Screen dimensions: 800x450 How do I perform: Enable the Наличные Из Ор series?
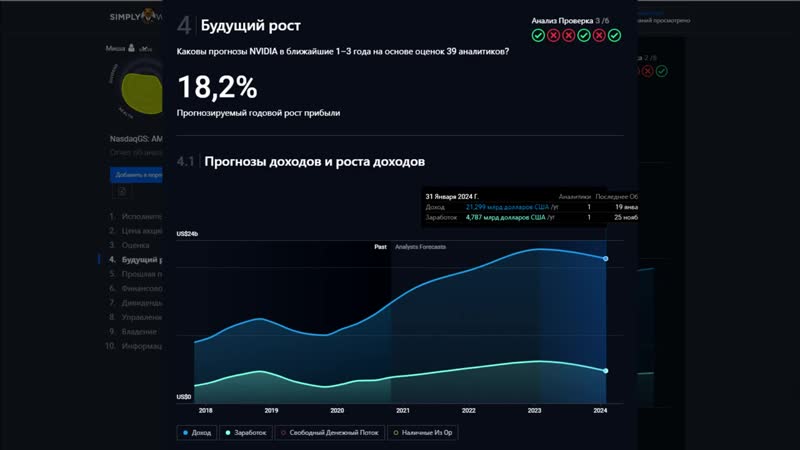coord(422,433)
